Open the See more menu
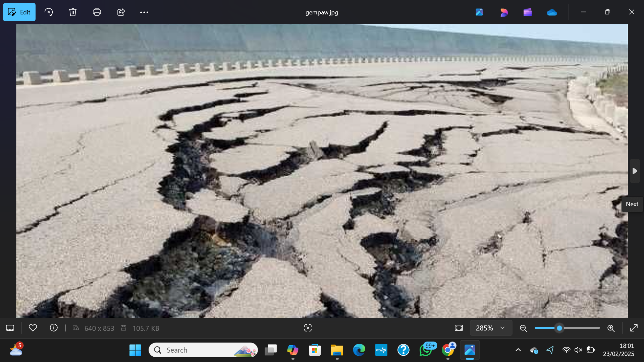 tap(144, 12)
